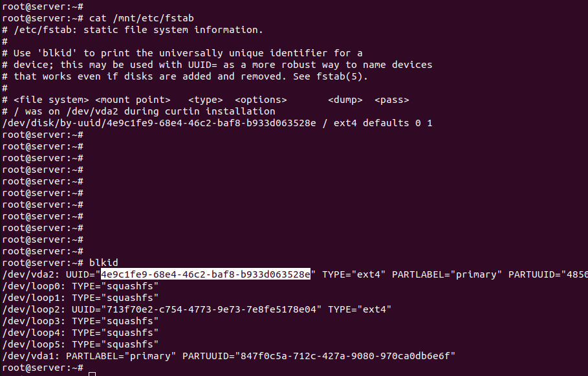
Task: Click the /dev/loop0 squashfs line
Action: click(80, 286)
